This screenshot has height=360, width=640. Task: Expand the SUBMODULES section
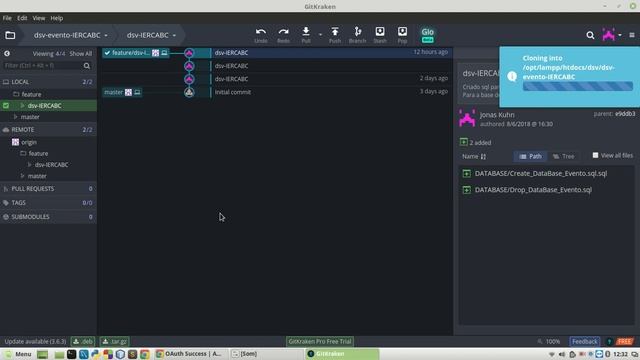(48, 217)
